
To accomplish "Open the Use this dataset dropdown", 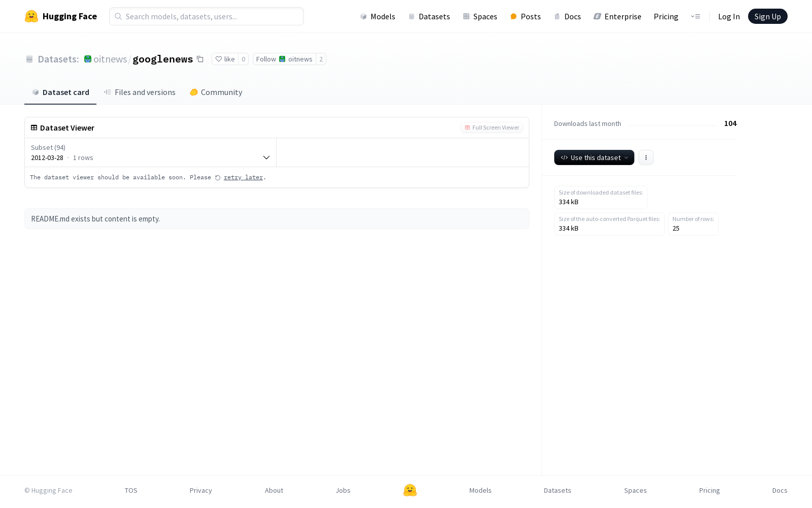I will (x=594, y=157).
